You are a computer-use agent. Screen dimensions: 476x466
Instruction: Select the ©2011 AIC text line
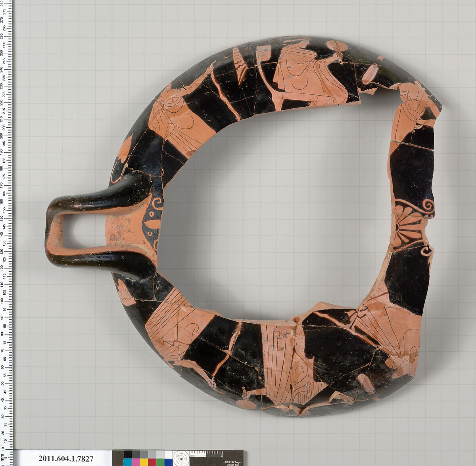(232, 465)
